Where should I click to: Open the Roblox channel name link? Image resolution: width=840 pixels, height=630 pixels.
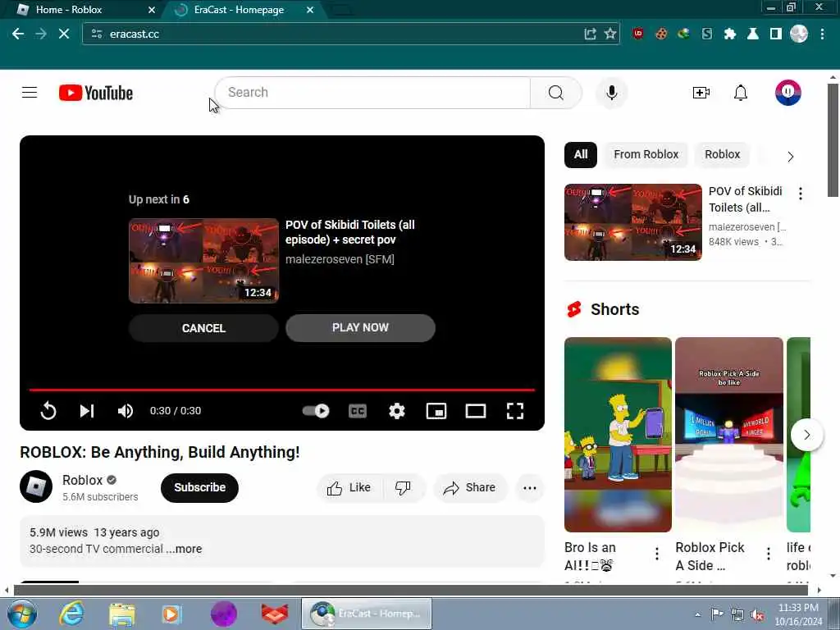[82, 480]
